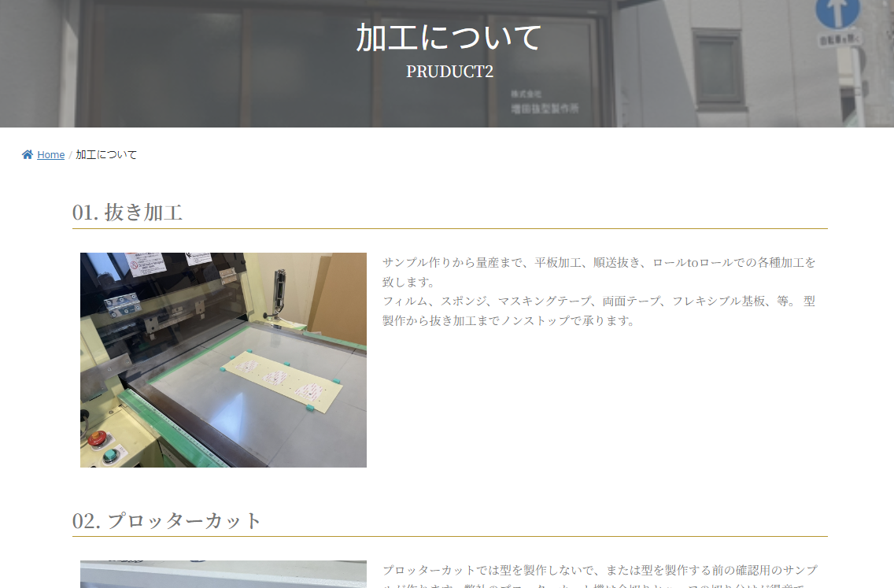Click the green button in the machine photo
894x588 pixels.
pos(111,456)
